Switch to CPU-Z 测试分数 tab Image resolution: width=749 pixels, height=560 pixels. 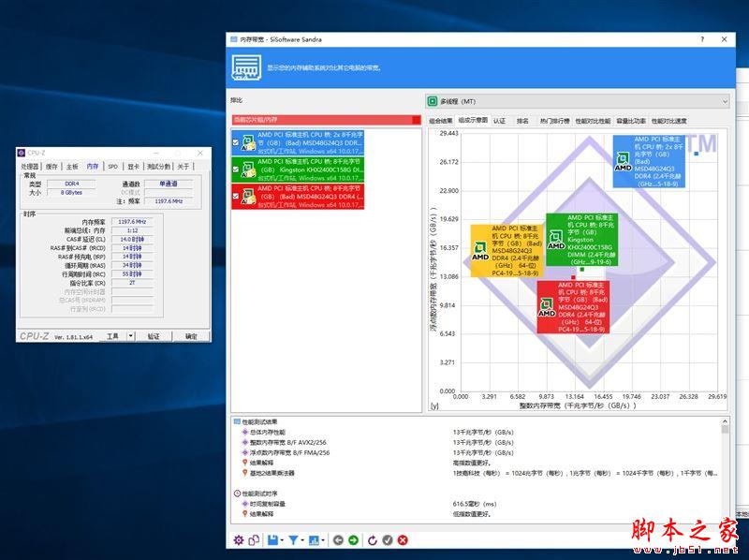pos(158,167)
